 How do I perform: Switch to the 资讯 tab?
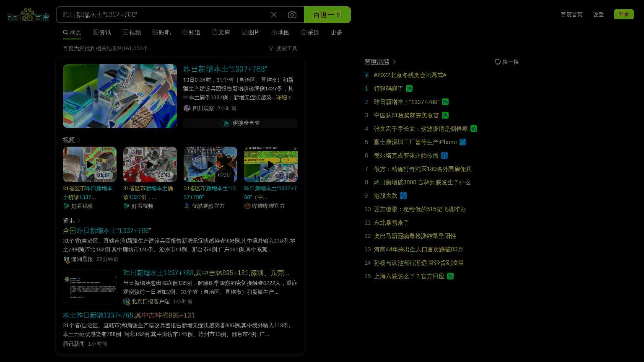coord(102,32)
